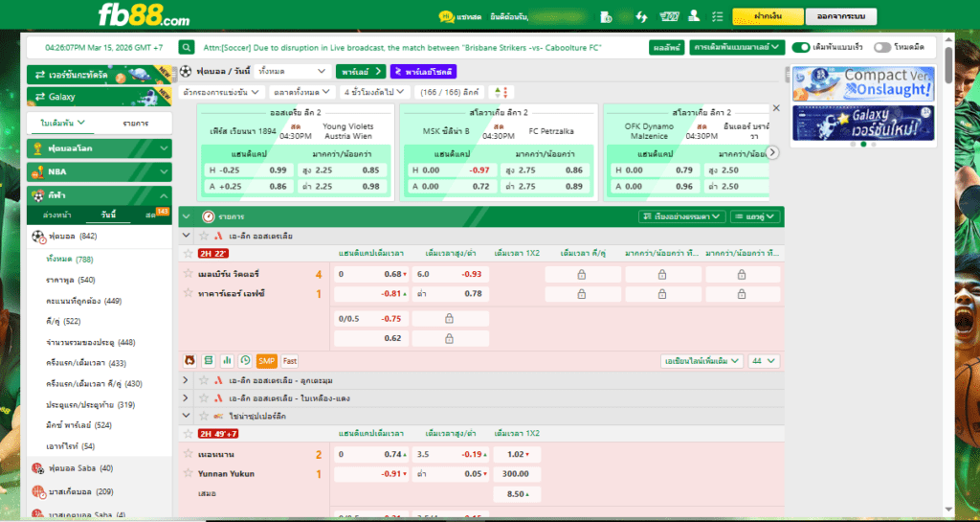The width and height of the screenshot is (980, 522).
Task: Click the Fast bet button
Action: point(289,361)
